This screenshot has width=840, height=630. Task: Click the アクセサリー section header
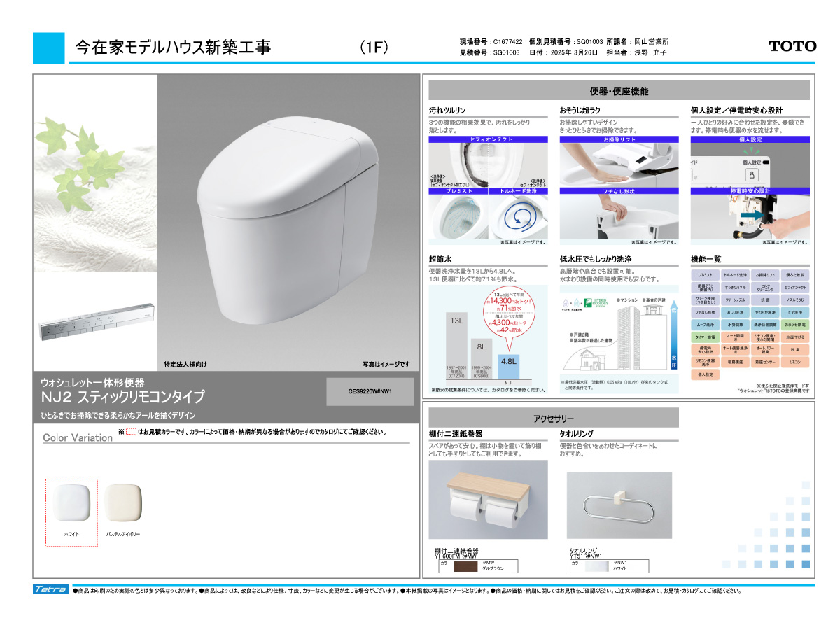tap(553, 418)
